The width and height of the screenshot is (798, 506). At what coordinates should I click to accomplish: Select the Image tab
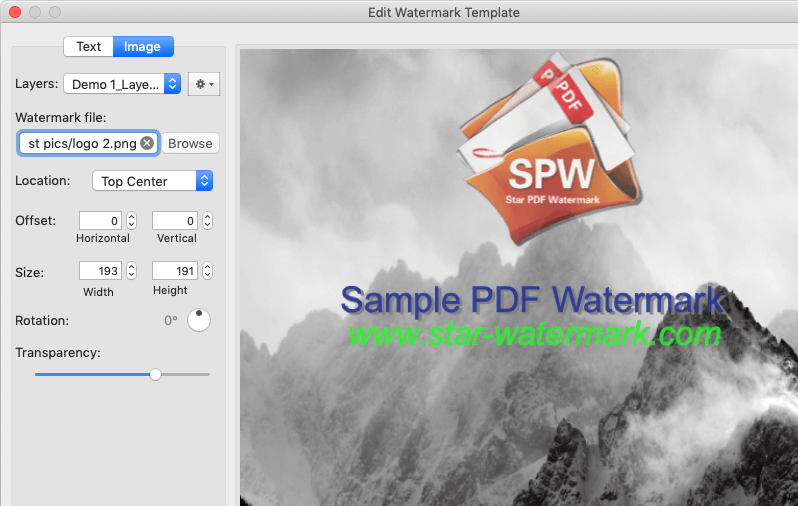pos(142,47)
